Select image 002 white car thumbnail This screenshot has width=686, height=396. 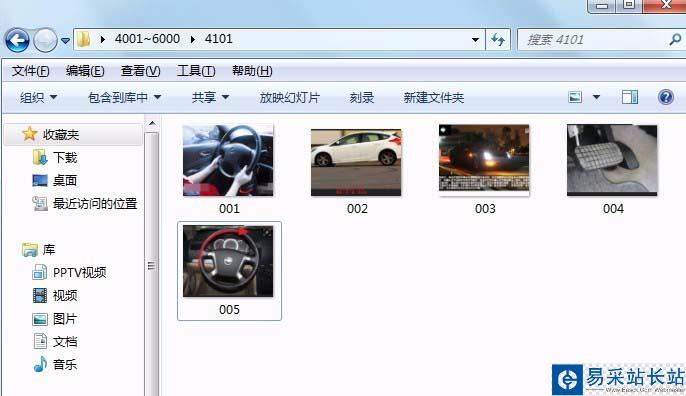(356, 162)
